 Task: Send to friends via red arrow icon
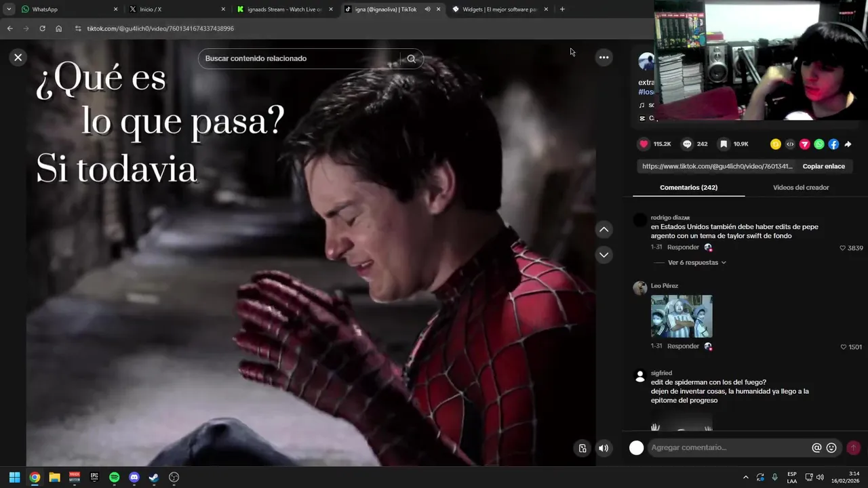point(804,144)
